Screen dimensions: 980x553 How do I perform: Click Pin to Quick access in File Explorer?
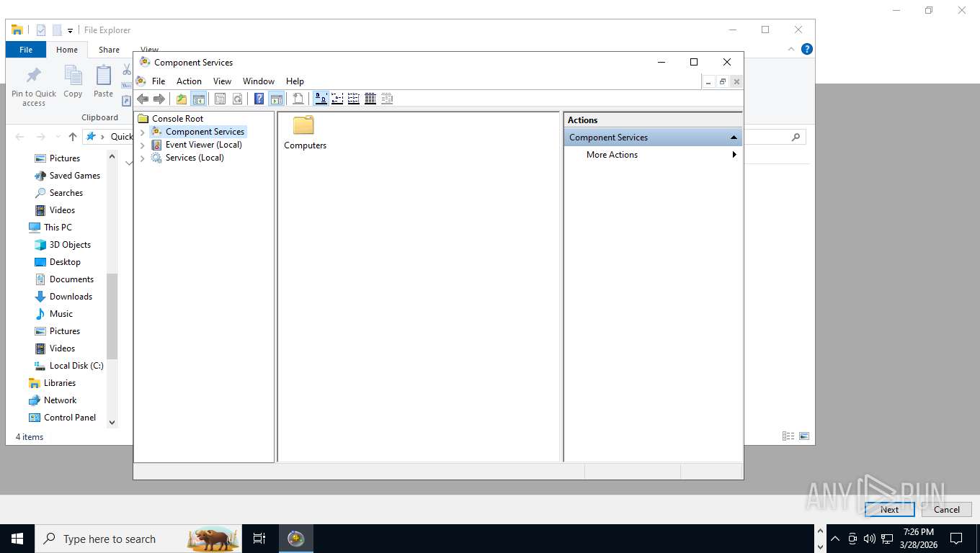coord(34,86)
